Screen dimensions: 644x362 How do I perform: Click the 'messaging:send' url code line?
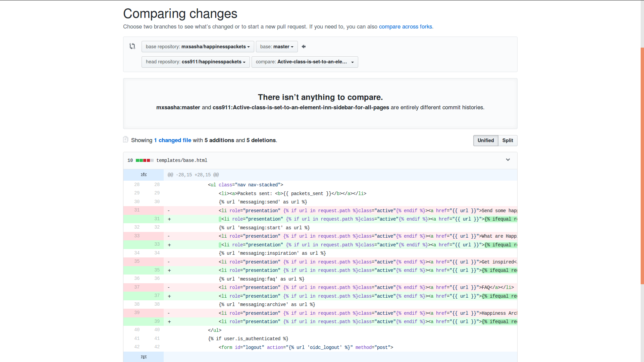coord(340,202)
